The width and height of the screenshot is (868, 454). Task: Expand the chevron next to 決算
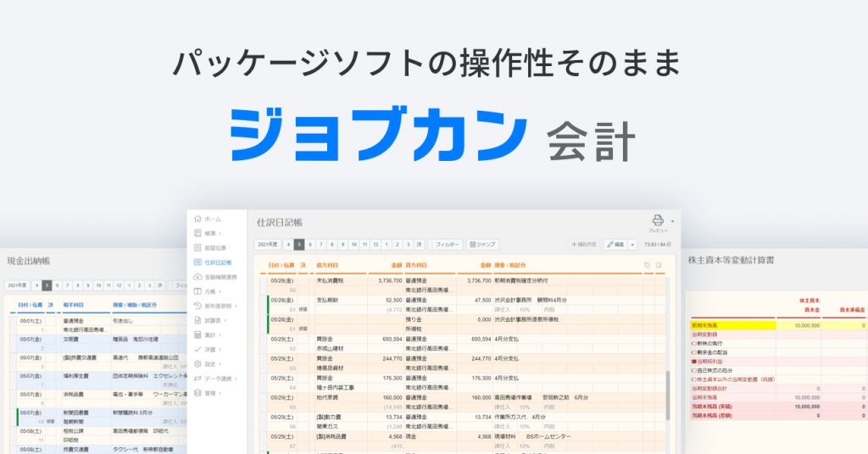220,350
